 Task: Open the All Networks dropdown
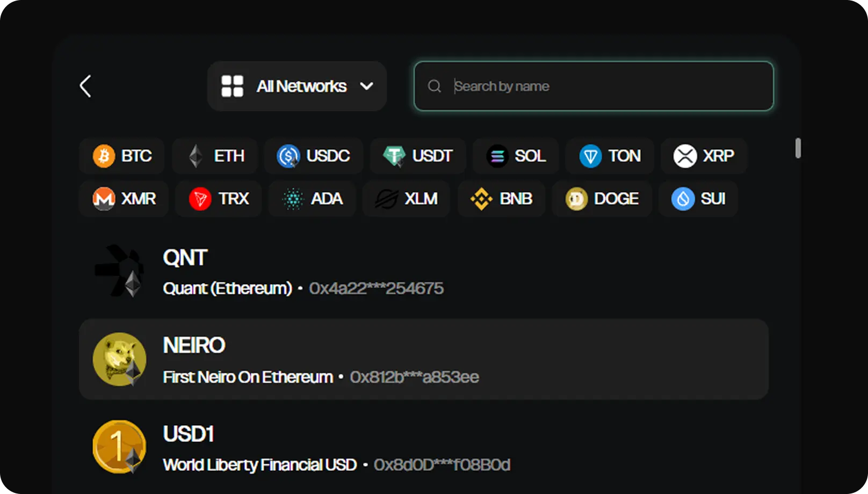tap(296, 86)
